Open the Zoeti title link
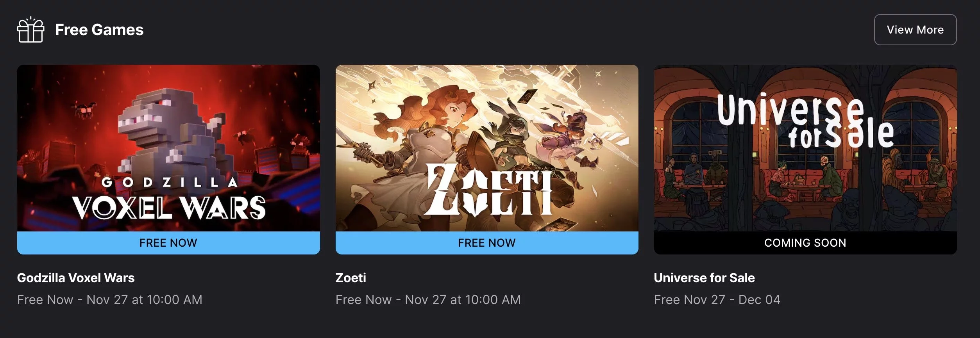The image size is (980, 338). 351,278
